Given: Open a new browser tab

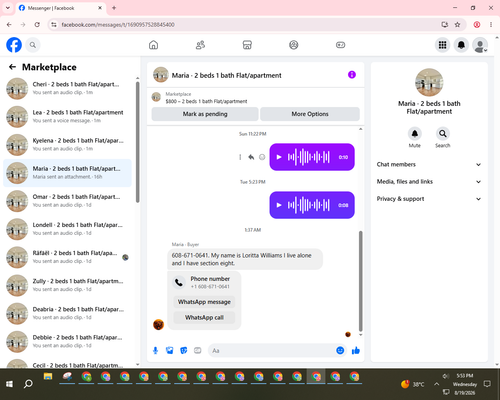Looking at the screenshot, I should click(114, 8).
